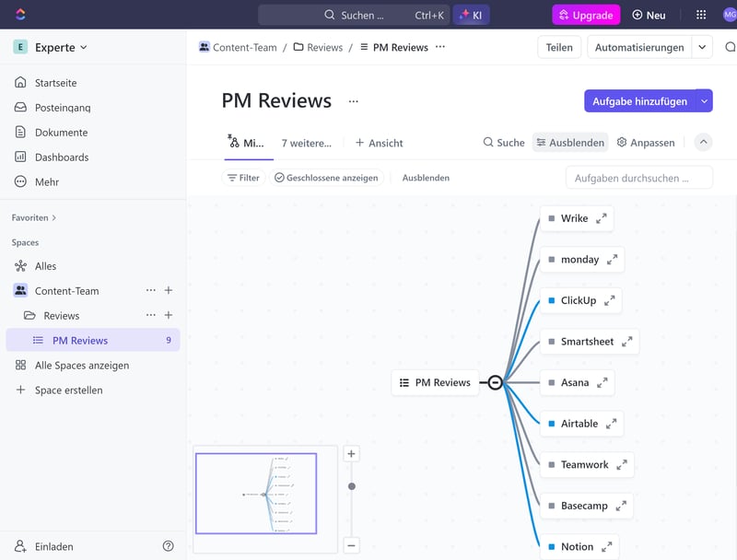Open the Content-Team space
737x560 pixels.
(66, 291)
